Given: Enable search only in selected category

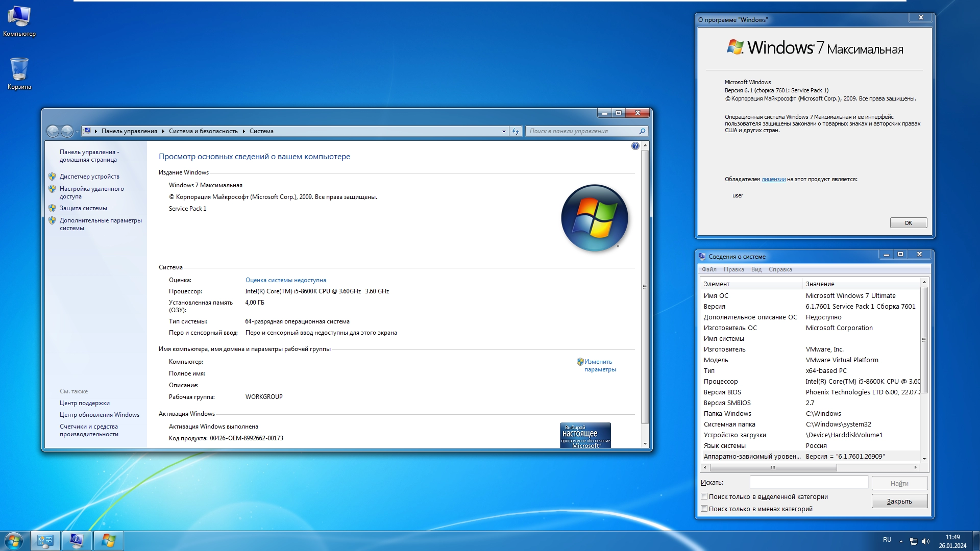Looking at the screenshot, I should [x=704, y=496].
